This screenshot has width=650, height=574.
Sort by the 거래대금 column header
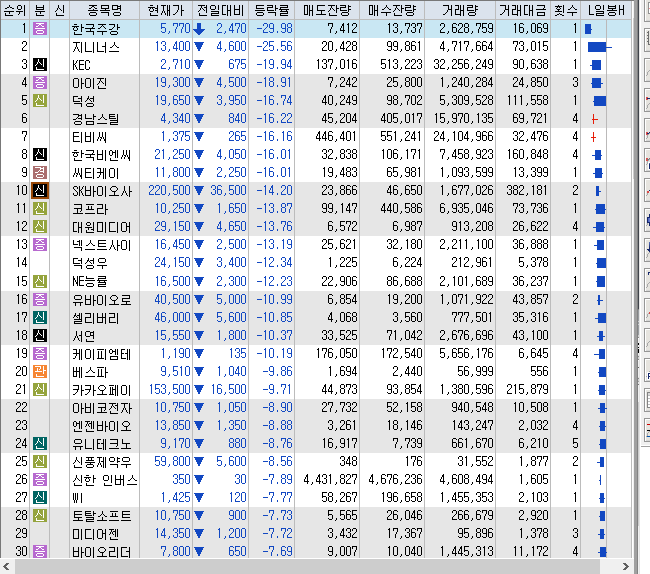click(523, 10)
